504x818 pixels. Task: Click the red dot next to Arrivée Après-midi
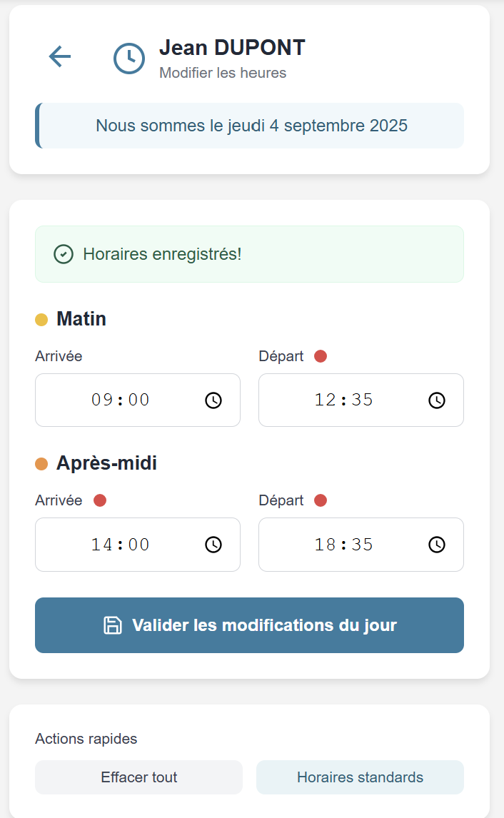point(99,500)
